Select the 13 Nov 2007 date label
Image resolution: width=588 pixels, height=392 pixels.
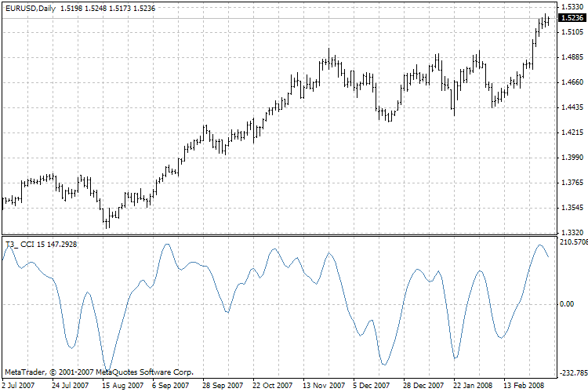[324, 385]
